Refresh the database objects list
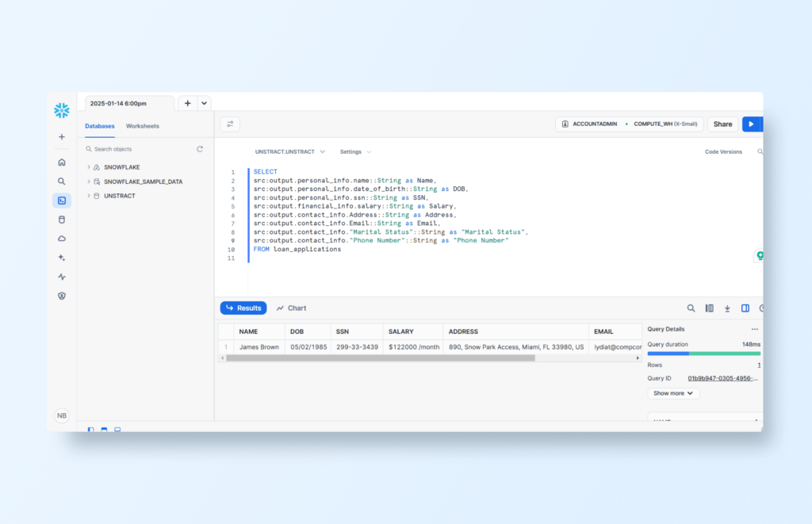Screen dimensions: 812x524 200,149
